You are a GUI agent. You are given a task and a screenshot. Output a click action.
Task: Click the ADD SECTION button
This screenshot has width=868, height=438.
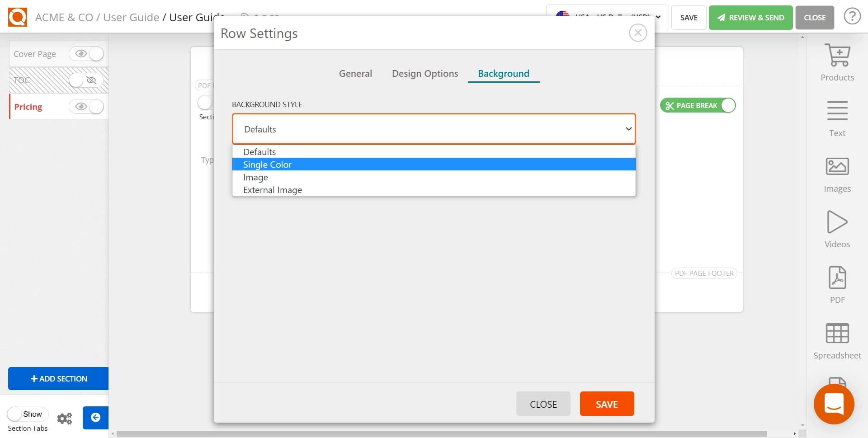[57, 379]
